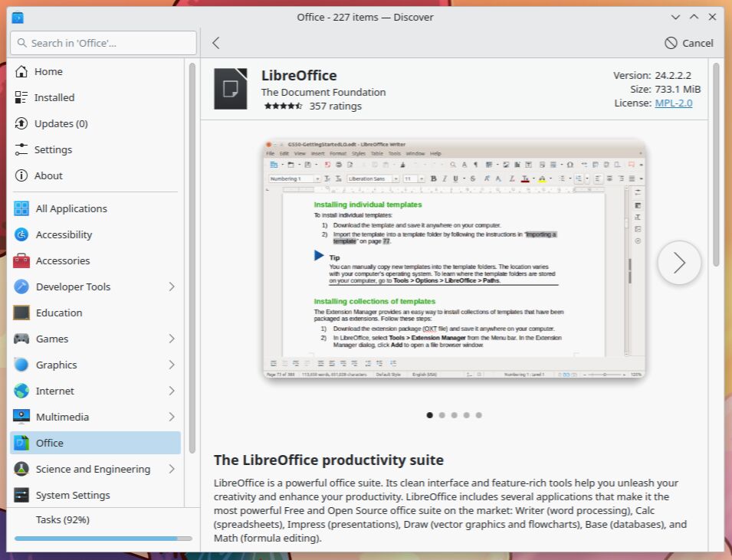Image resolution: width=732 pixels, height=560 pixels.
Task: Click 'Size: 733.1 MiB' text
Action: tap(665, 89)
